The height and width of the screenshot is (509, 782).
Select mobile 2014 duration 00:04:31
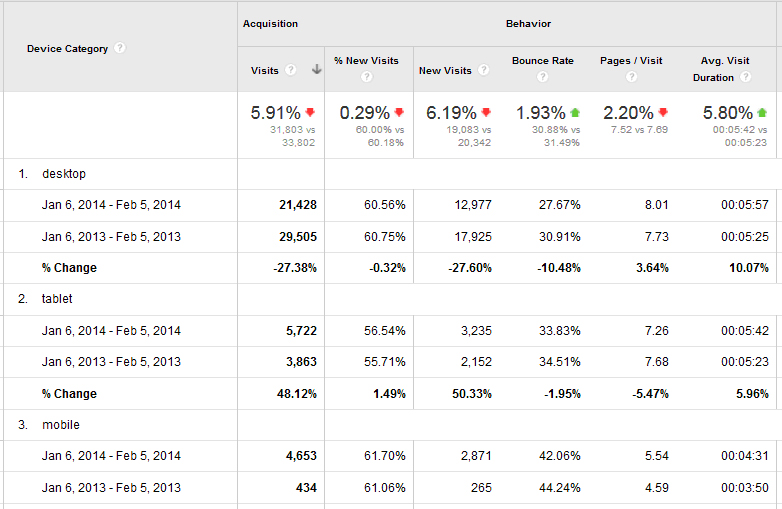[x=745, y=456]
